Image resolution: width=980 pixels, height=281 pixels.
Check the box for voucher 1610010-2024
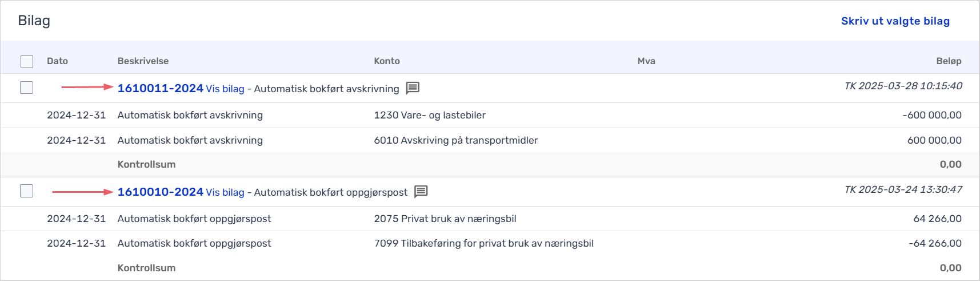27,191
